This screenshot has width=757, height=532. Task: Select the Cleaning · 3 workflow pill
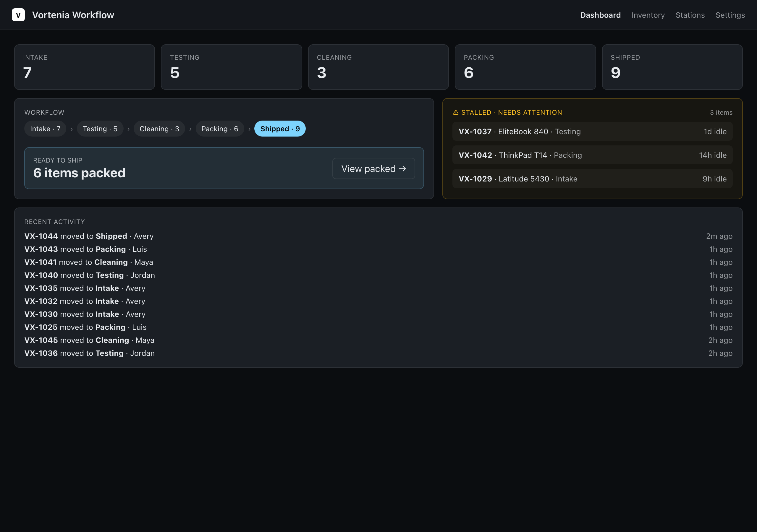click(x=159, y=129)
